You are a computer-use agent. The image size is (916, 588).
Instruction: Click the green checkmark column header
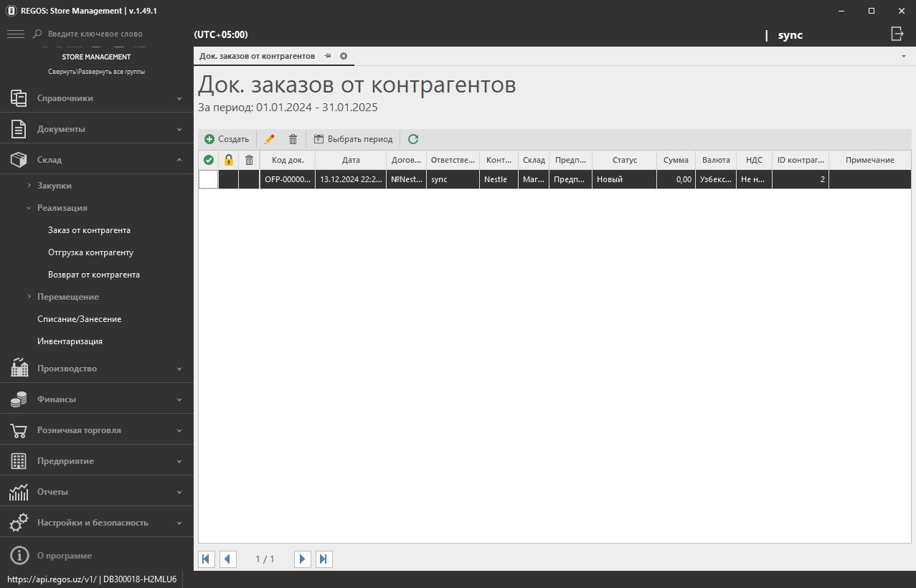(209, 160)
